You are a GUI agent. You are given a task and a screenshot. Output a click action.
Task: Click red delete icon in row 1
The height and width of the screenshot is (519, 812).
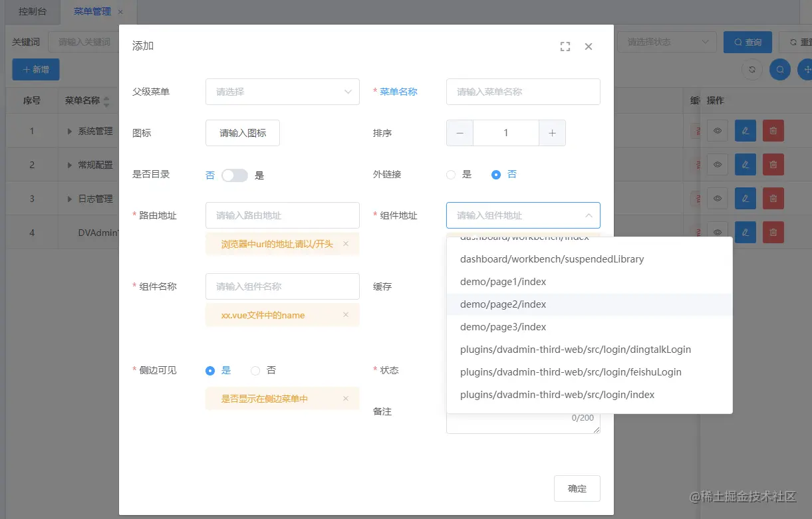[x=773, y=131]
